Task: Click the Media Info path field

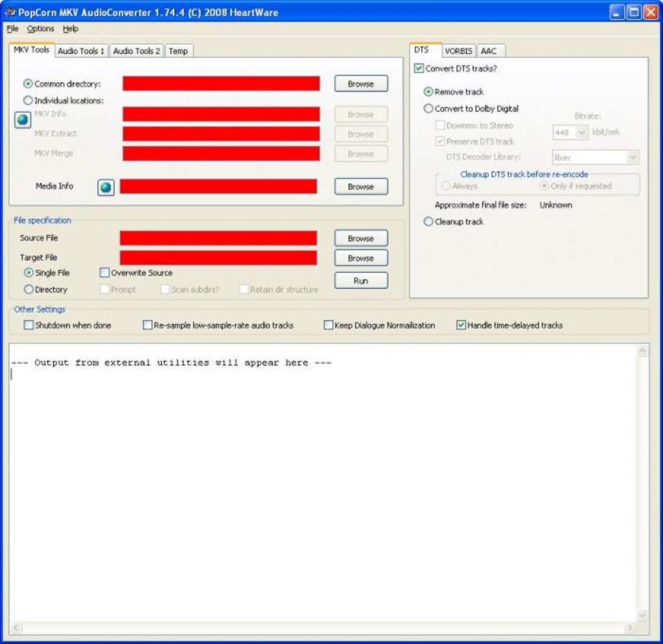Action: coord(218,187)
